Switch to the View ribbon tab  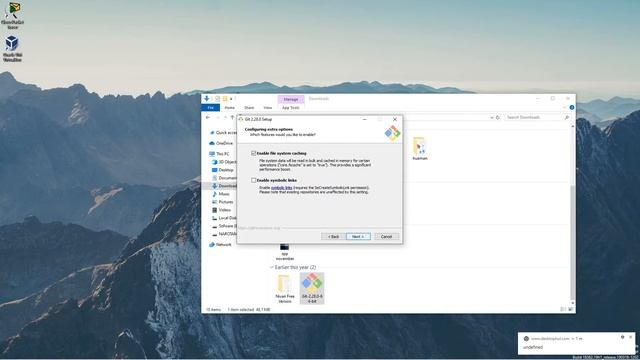268,108
